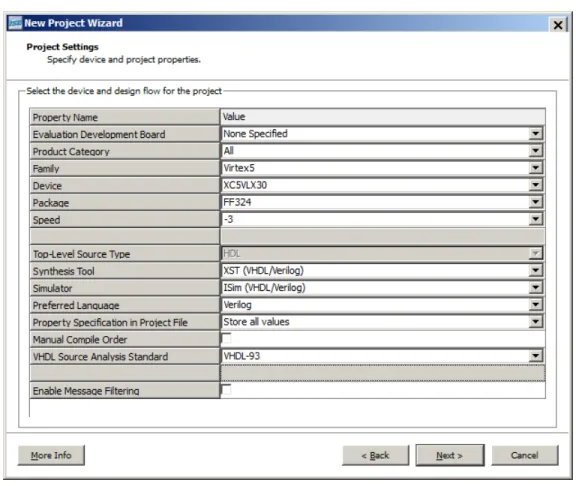
Task: Click the 'Family' property label
Action: pos(46,169)
